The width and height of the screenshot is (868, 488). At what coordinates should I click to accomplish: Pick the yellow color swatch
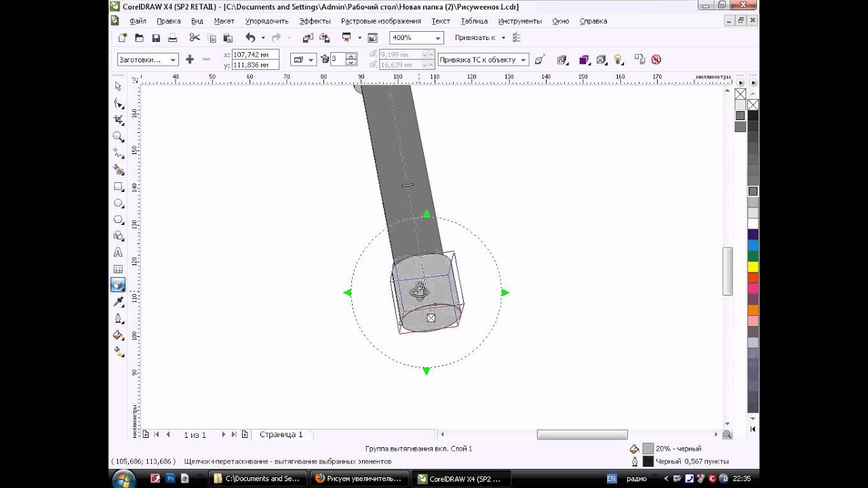753,266
